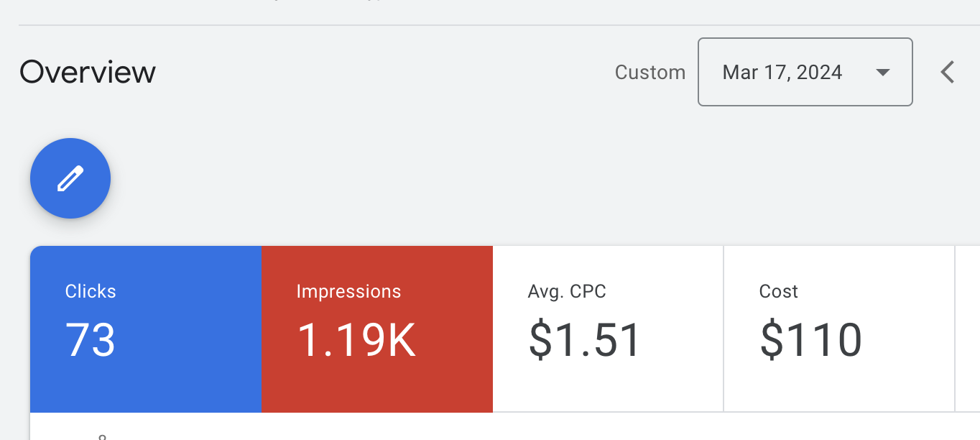Click the Custom date range label
The image size is (980, 440).
coord(650,73)
